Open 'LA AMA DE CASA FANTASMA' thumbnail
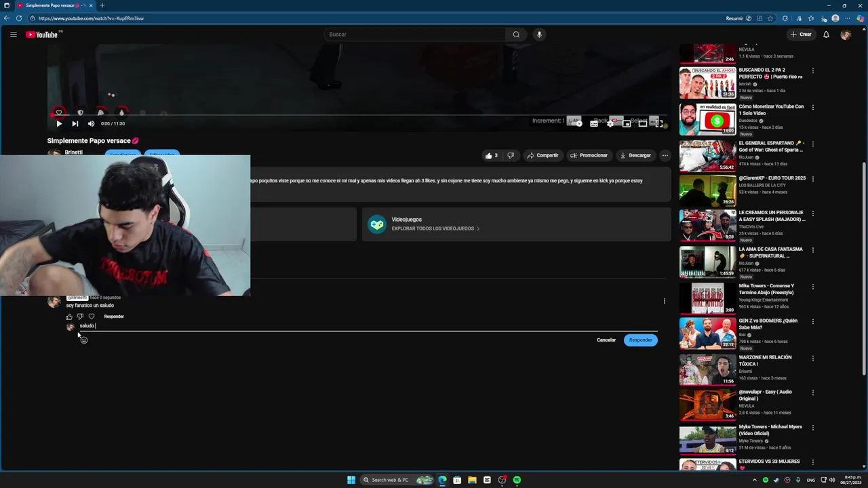The width and height of the screenshot is (868, 488). (707, 262)
